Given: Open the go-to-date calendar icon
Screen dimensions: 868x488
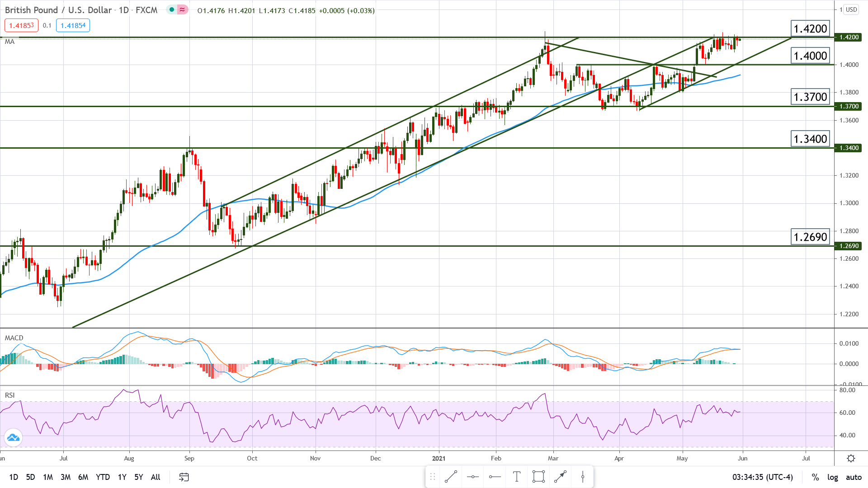Looking at the screenshot, I should click(x=184, y=477).
